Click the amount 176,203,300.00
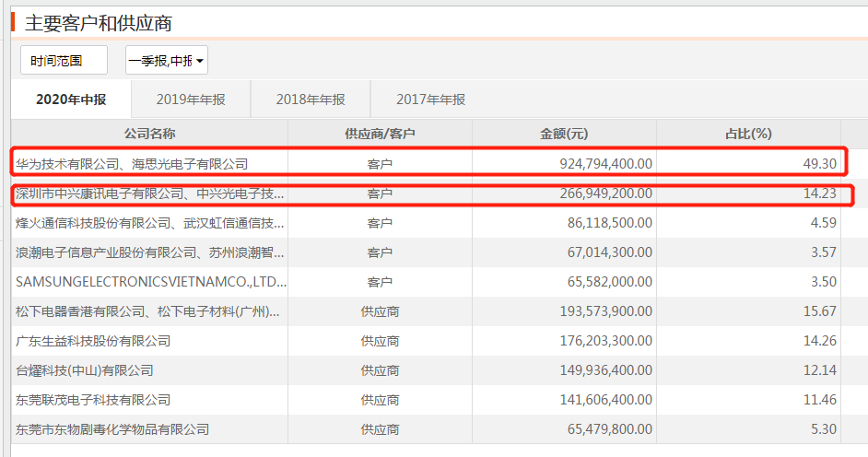Screen dimensions: 868x457 coord(605,341)
